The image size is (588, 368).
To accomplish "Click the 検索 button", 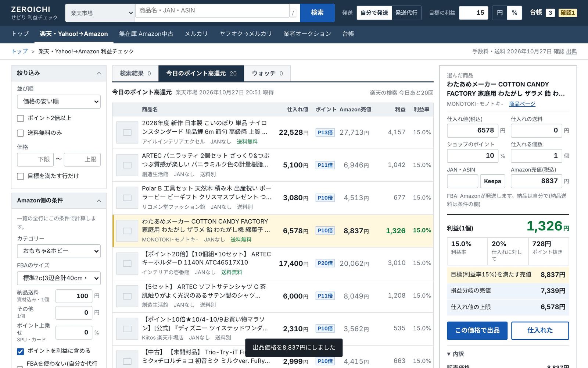I will tap(317, 13).
